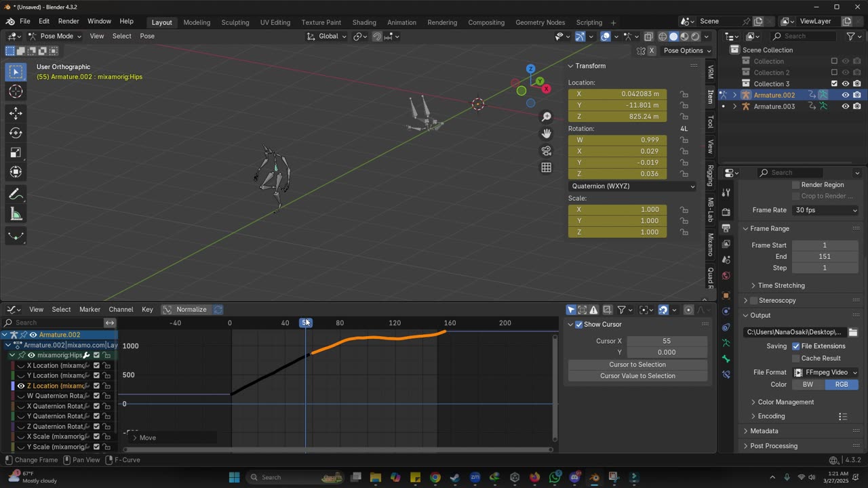Open the Output properties printer tab

click(726, 228)
